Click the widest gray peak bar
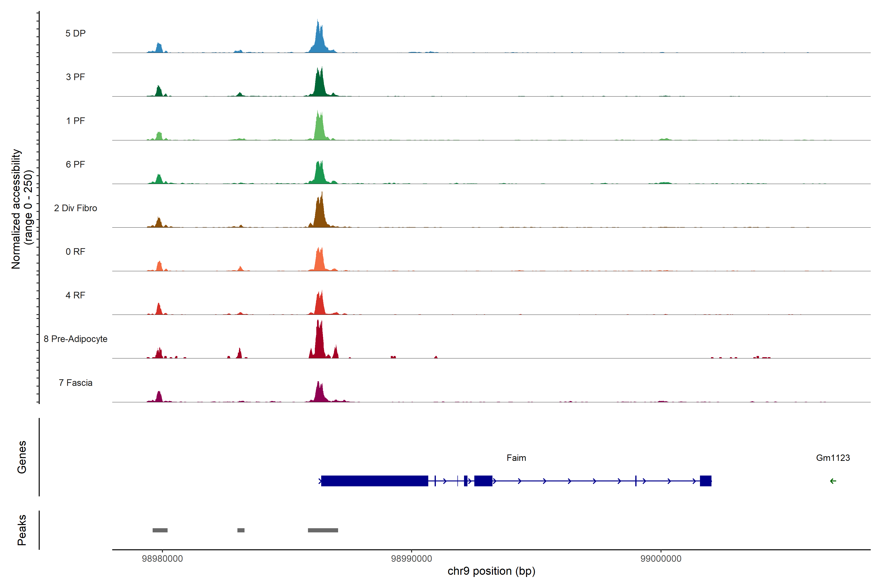 [x=323, y=530]
